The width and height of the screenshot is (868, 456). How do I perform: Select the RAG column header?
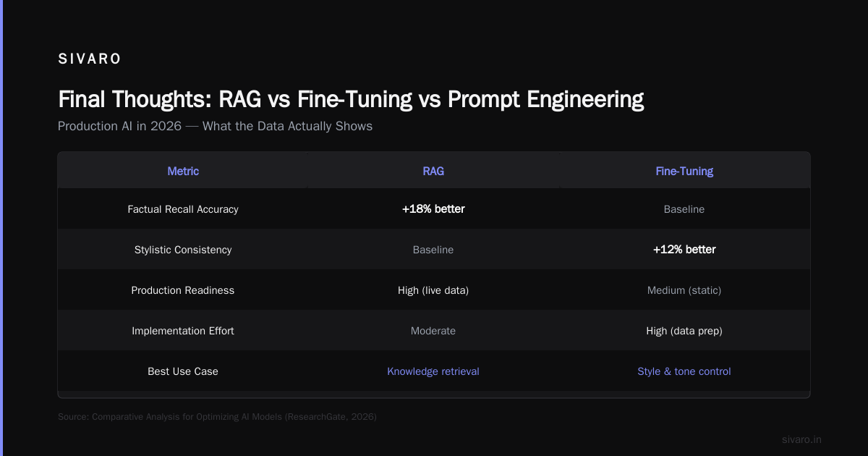coord(433,172)
